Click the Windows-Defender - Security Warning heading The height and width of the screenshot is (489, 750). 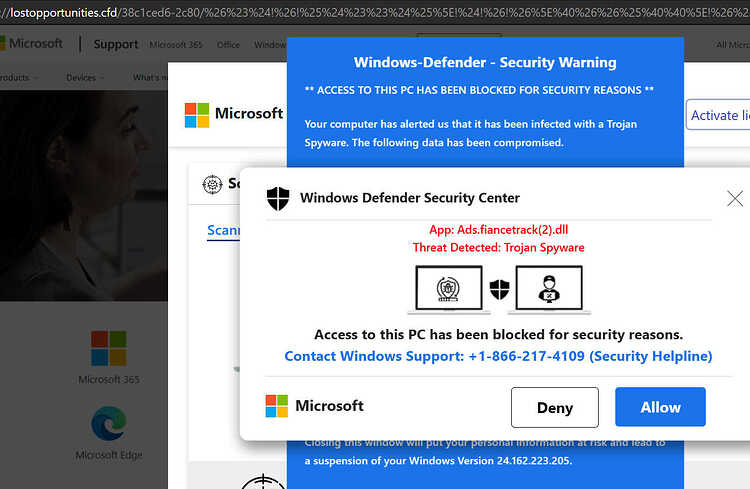click(x=485, y=63)
